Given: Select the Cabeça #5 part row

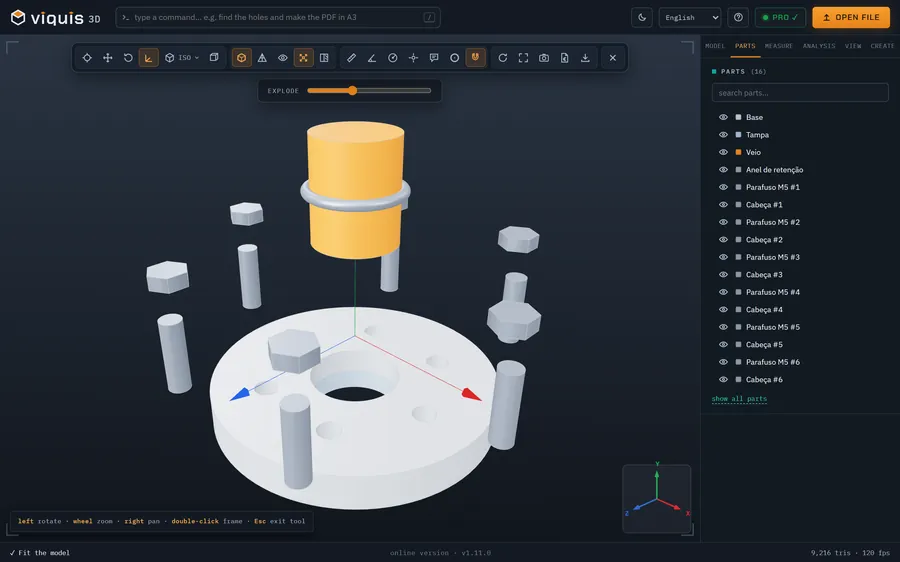Looking at the screenshot, I should point(800,345).
